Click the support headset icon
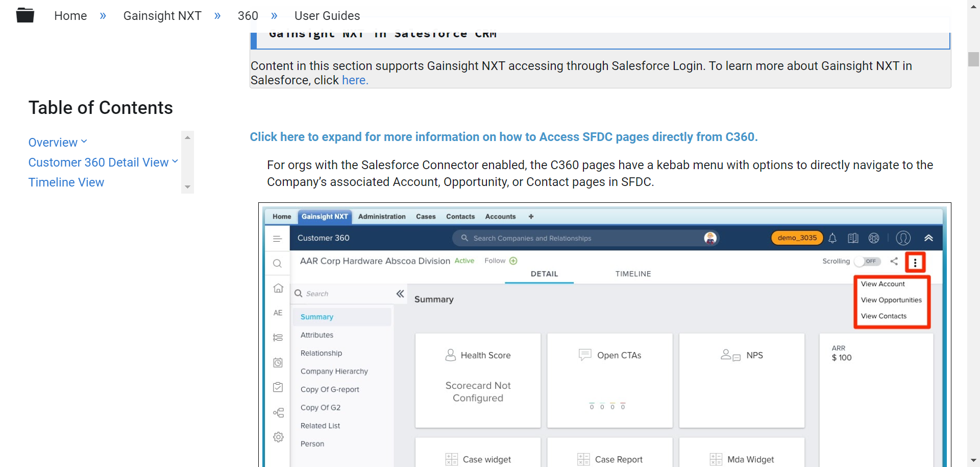The height and width of the screenshot is (467, 980). click(x=874, y=238)
